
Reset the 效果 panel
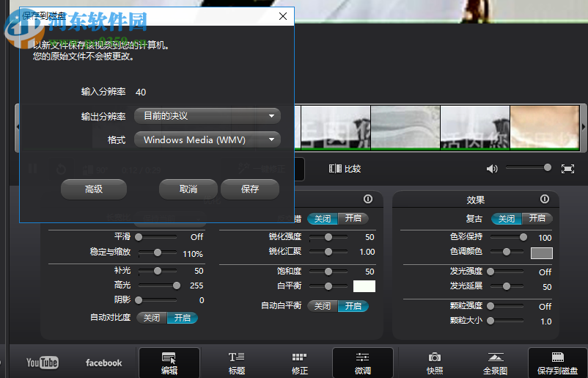pyautogui.click(x=545, y=199)
